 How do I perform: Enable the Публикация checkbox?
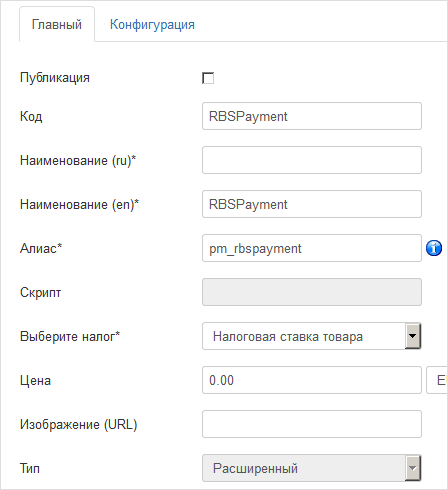[208, 78]
